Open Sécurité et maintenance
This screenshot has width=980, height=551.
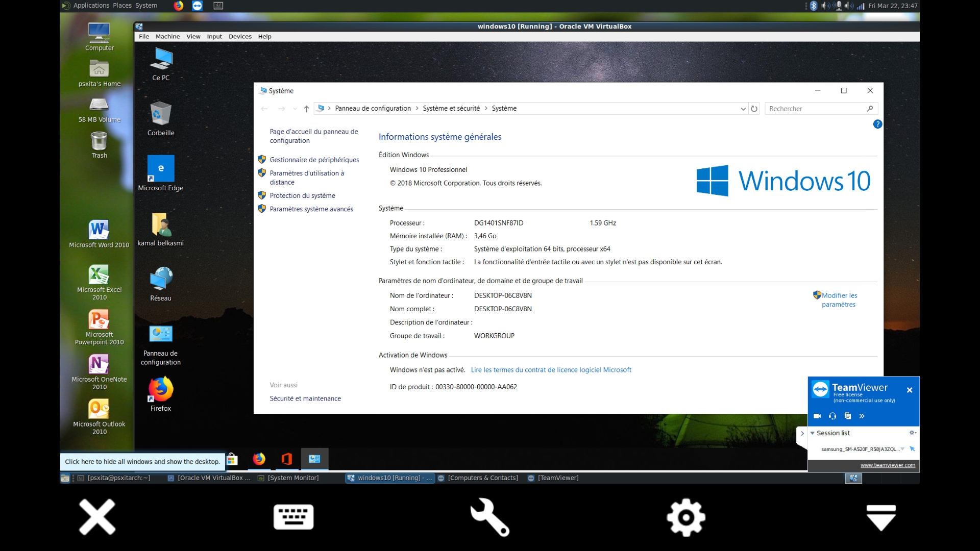pos(305,398)
